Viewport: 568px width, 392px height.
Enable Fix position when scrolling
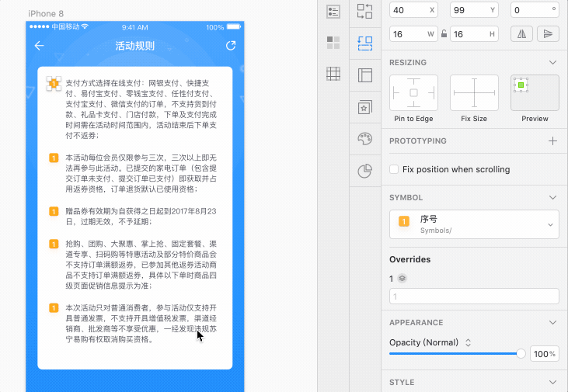coord(394,169)
